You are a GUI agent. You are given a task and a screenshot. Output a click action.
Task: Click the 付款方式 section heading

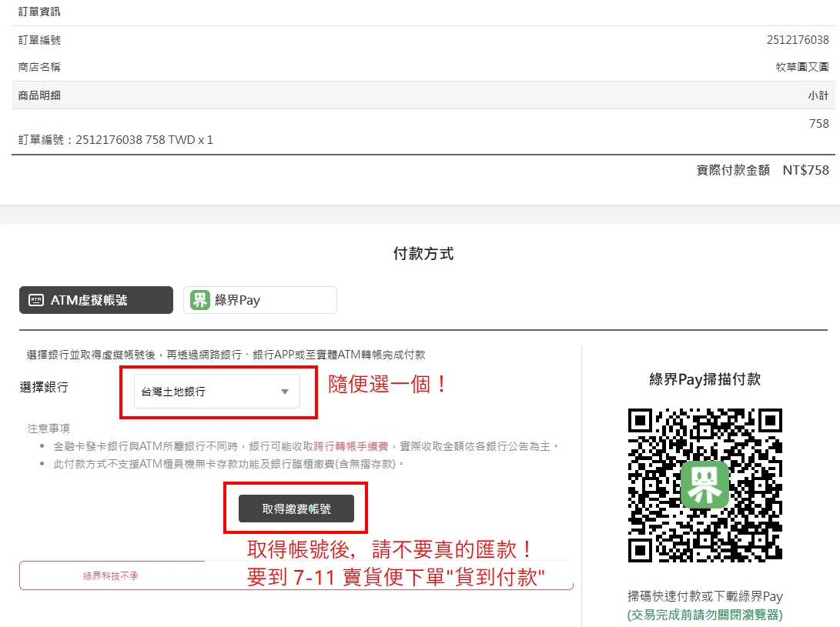[x=423, y=253]
